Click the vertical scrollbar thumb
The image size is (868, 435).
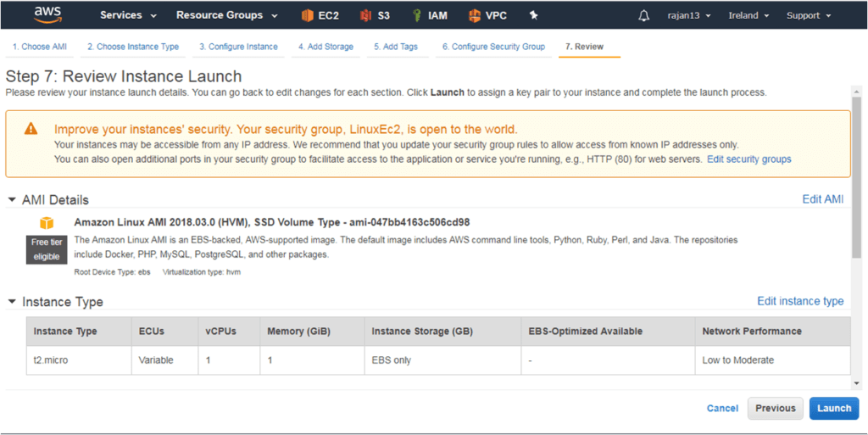tap(856, 177)
